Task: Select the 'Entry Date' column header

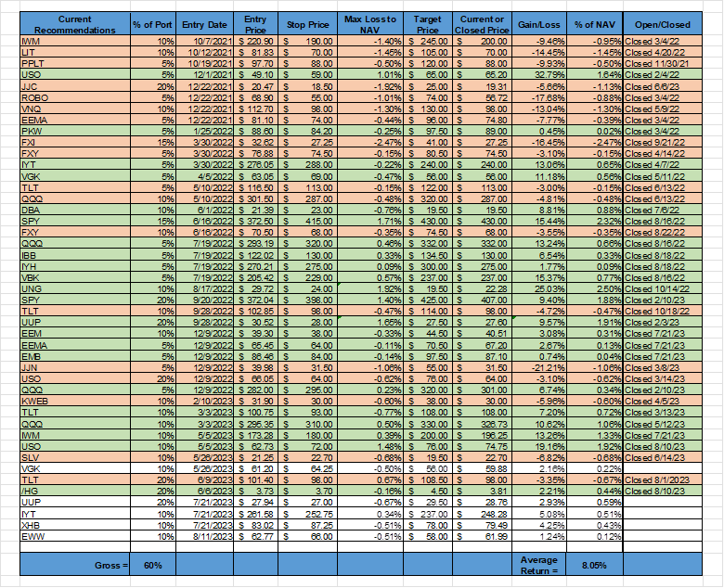Action: [x=204, y=24]
